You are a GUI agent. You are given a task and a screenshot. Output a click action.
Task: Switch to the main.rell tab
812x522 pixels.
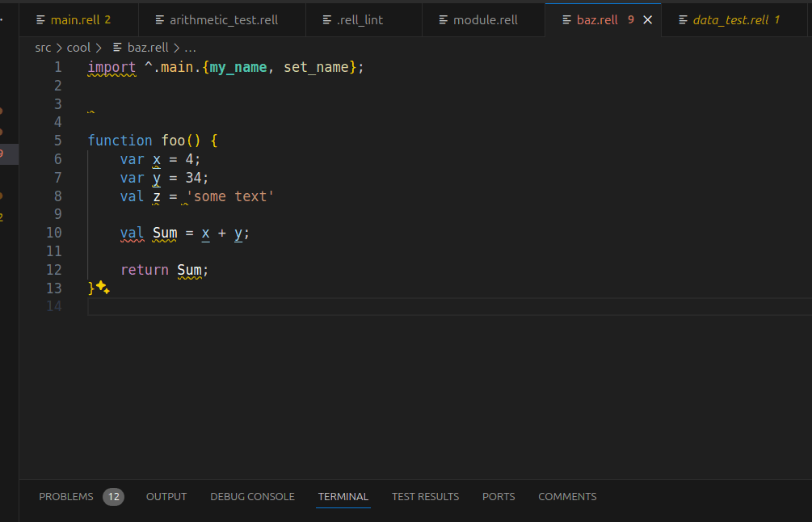click(78, 19)
